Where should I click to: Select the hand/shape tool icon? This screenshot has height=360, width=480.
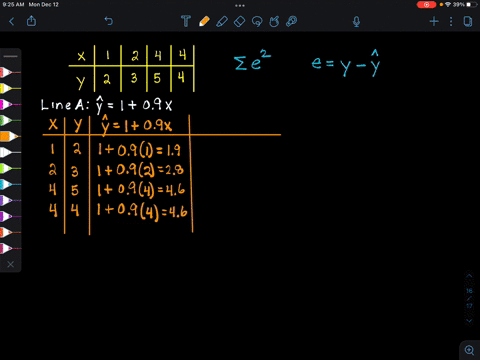point(274,22)
